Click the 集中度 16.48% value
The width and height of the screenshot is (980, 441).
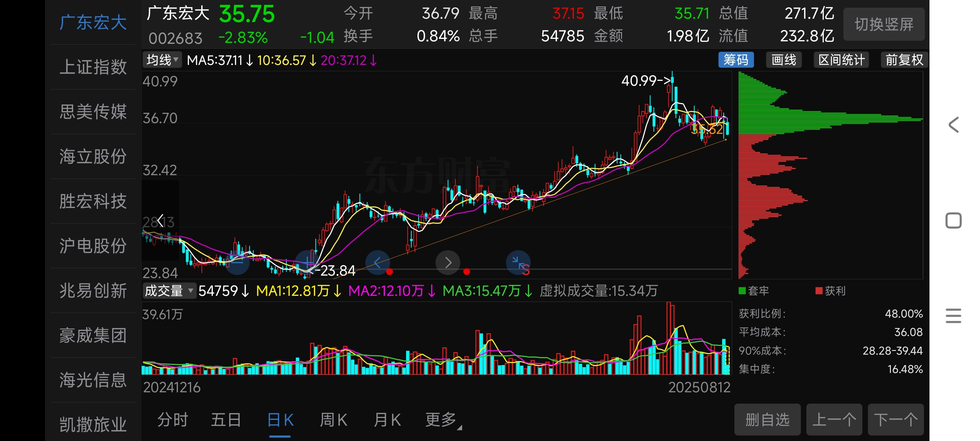coord(905,369)
